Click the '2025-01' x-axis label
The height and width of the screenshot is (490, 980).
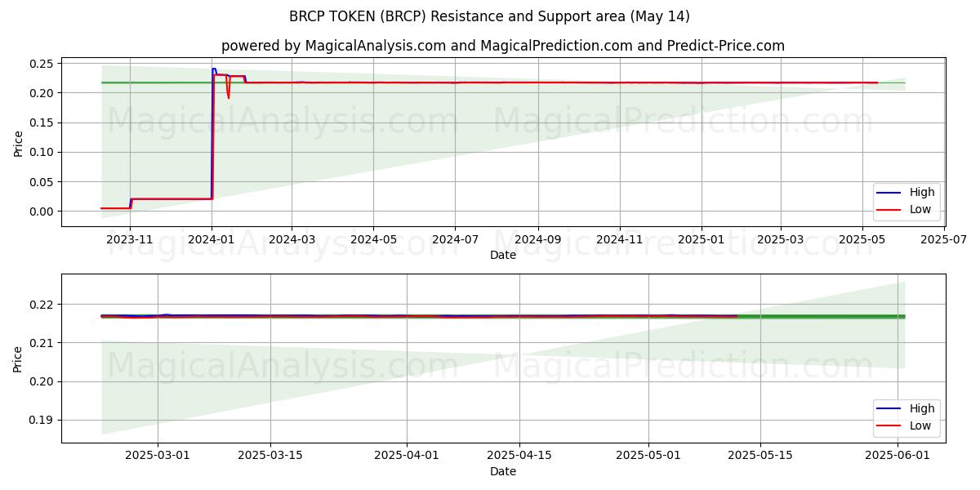pyautogui.click(x=701, y=239)
